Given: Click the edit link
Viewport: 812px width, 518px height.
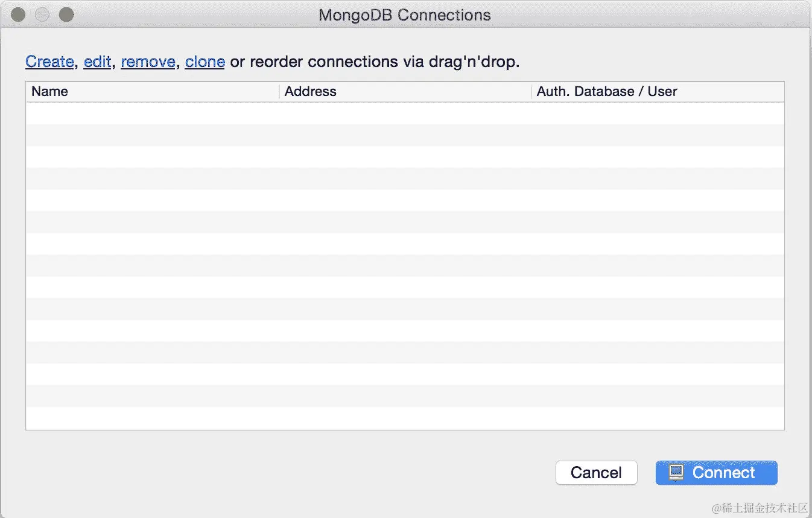Looking at the screenshot, I should (x=97, y=62).
